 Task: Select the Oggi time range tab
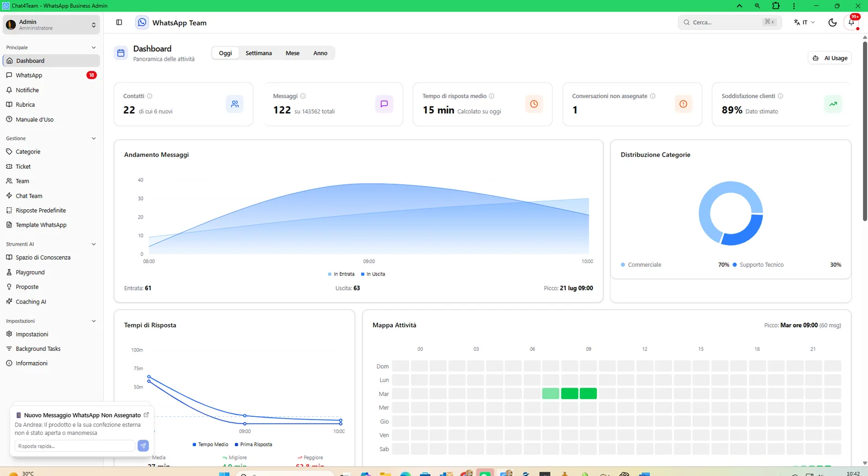pos(225,53)
